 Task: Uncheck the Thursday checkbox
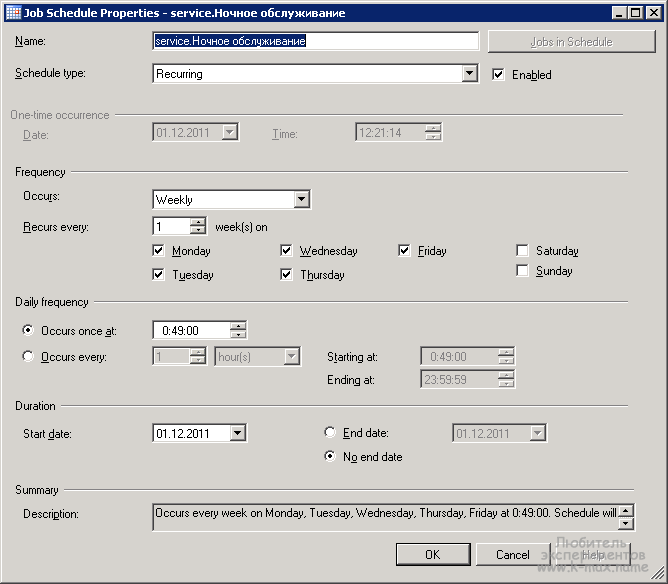[x=286, y=274]
